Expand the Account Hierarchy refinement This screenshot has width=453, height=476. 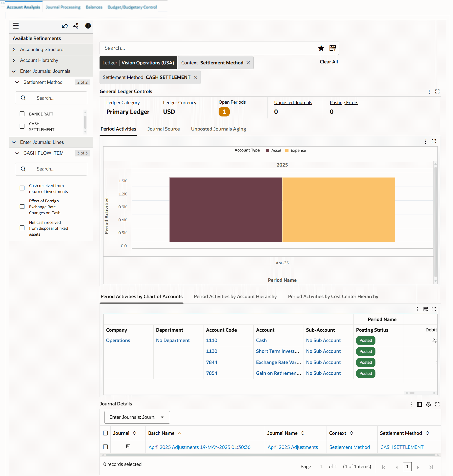[14, 60]
